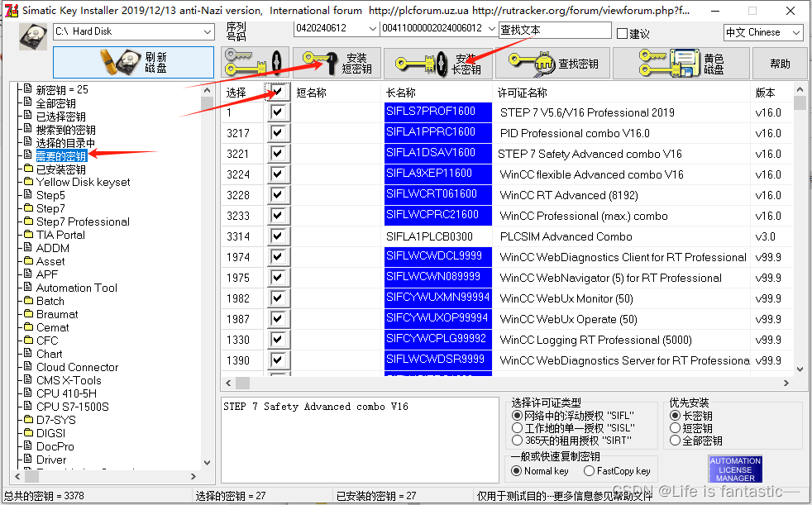Image resolution: width=812 pixels, height=505 pixels.
Task: Click the 帮助 help button
Action: 780,63
